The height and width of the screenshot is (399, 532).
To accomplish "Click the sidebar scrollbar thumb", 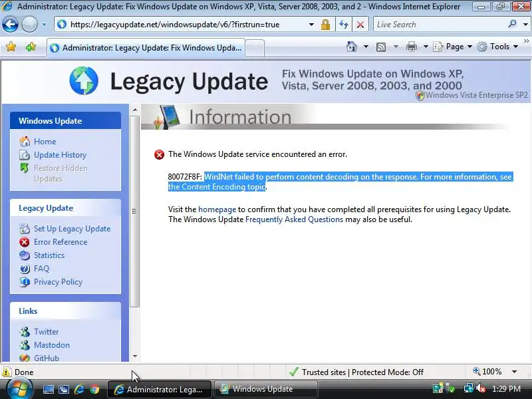I will click(x=135, y=211).
